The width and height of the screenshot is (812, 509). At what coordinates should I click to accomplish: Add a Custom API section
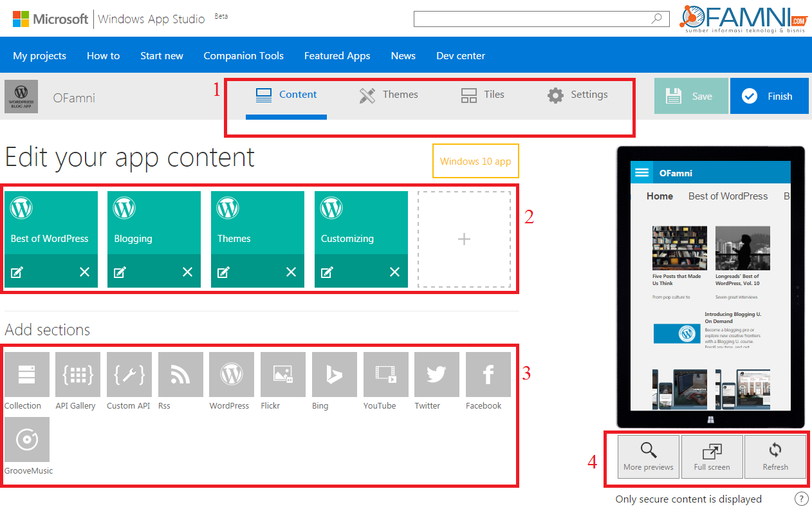[x=129, y=375]
